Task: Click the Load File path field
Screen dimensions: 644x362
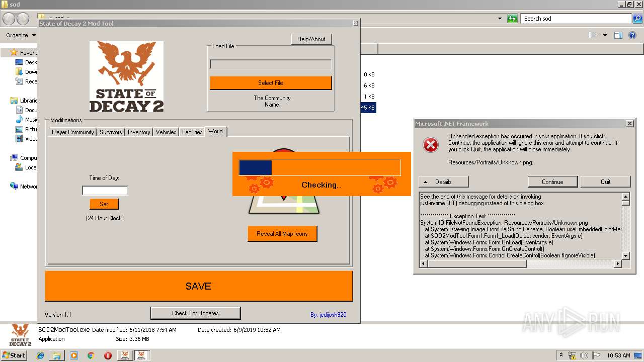Action: [x=271, y=64]
